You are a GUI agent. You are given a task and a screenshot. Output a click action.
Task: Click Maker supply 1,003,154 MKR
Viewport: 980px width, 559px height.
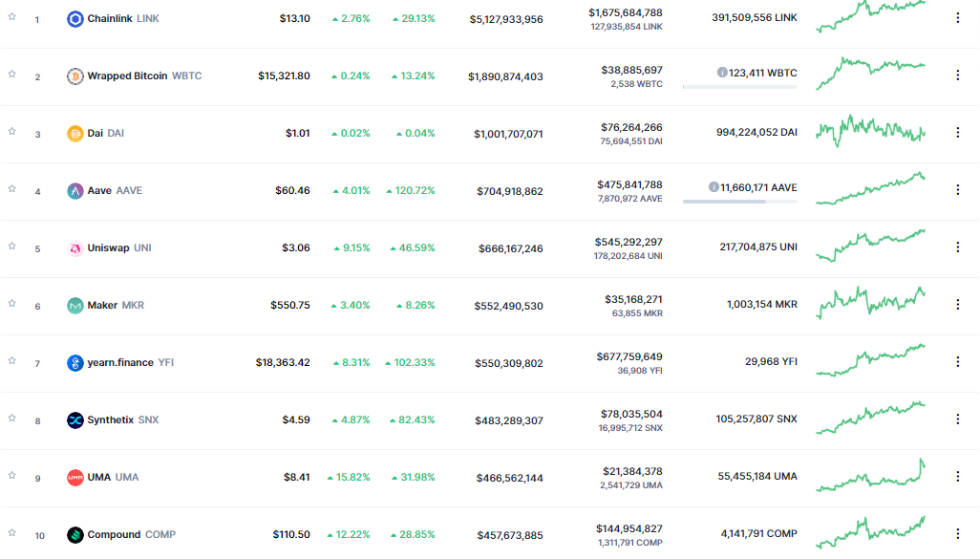(x=762, y=305)
